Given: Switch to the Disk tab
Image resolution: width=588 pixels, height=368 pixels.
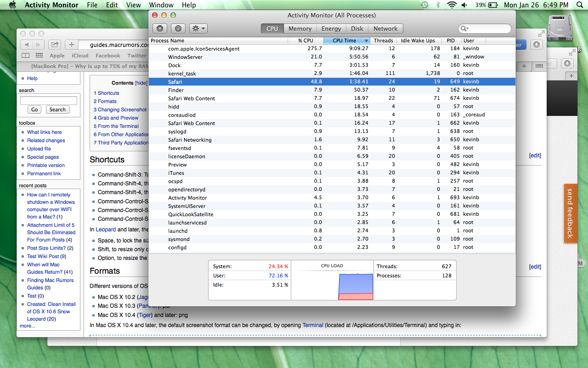Looking at the screenshot, I should [x=357, y=29].
